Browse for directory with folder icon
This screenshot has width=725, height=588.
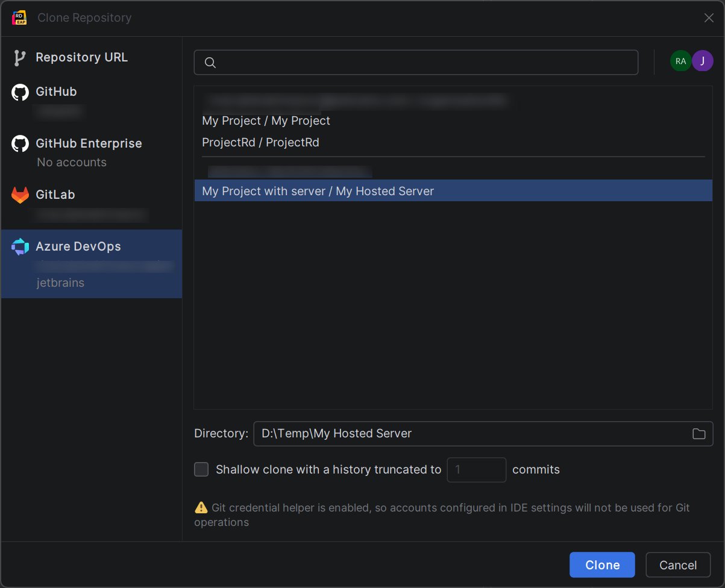pos(699,434)
